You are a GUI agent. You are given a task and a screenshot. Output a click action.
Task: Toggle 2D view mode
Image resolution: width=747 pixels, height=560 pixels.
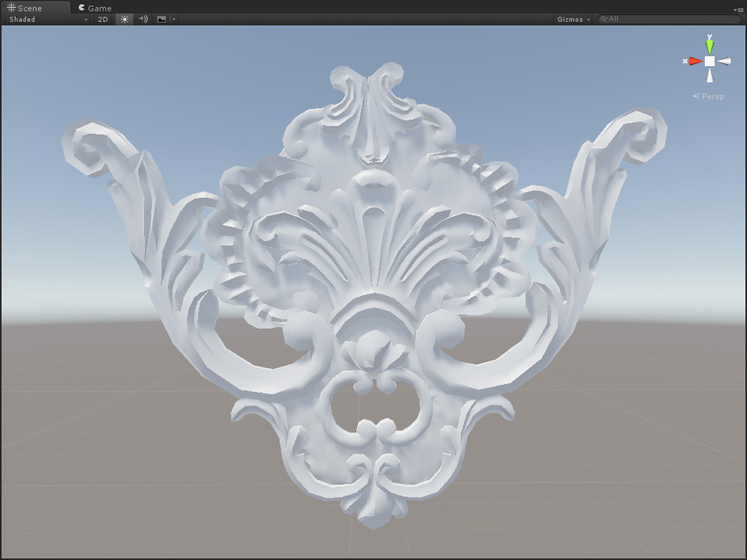point(103,18)
